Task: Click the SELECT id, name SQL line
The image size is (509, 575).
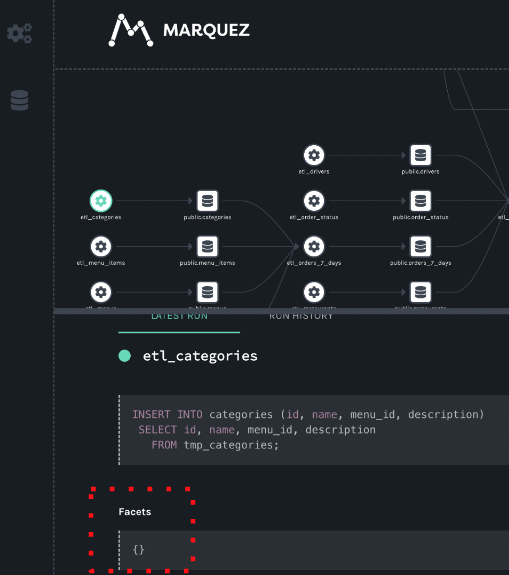Action: [x=257, y=430]
